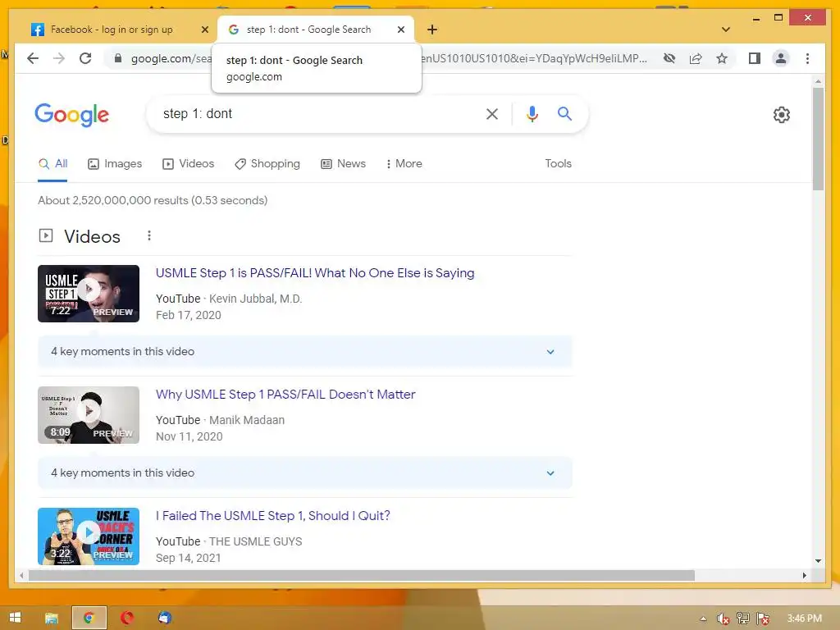Start voice search with microphone
Viewport: 840px width, 630px height.
point(532,113)
